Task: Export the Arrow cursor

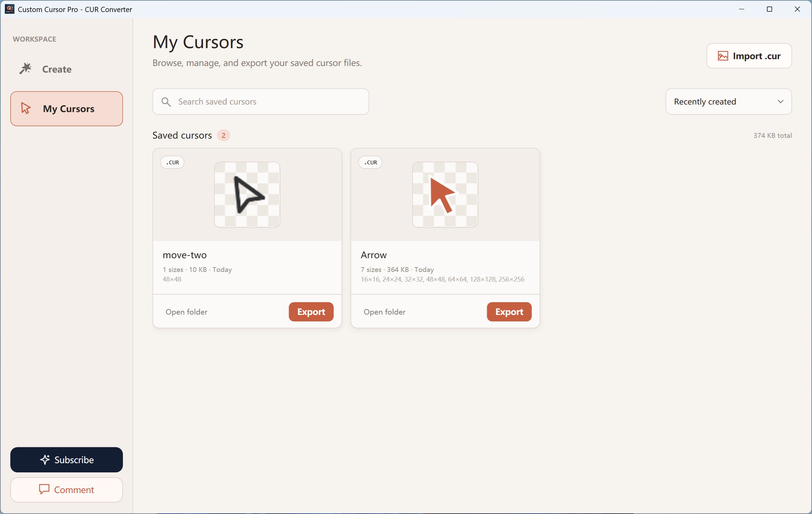Action: point(509,312)
